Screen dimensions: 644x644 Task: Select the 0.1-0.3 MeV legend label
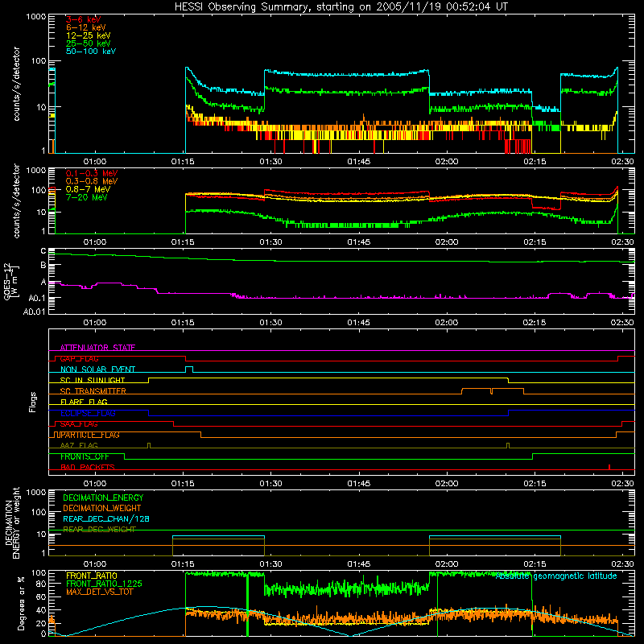coord(92,173)
